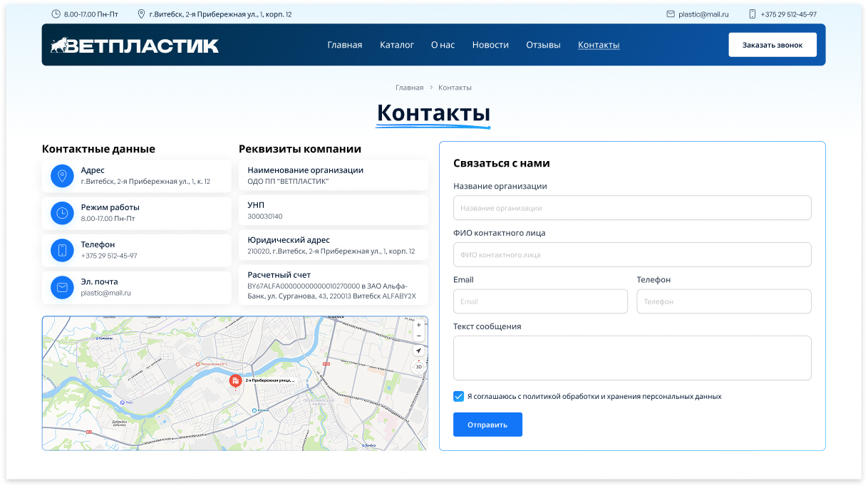Open the Каталог menu item
The image size is (868, 488).
(x=397, y=44)
